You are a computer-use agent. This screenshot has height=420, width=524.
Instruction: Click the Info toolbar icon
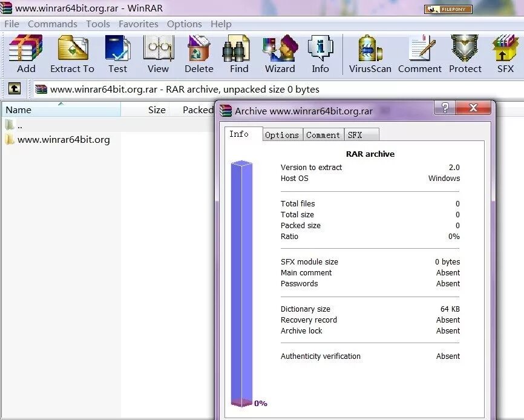click(x=320, y=48)
